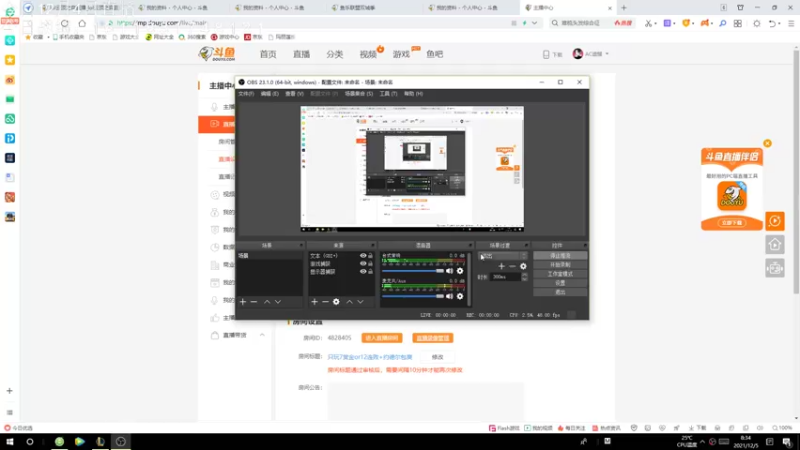Remove the source with the minus icon in the 来源 panel

pyautogui.click(x=325, y=302)
